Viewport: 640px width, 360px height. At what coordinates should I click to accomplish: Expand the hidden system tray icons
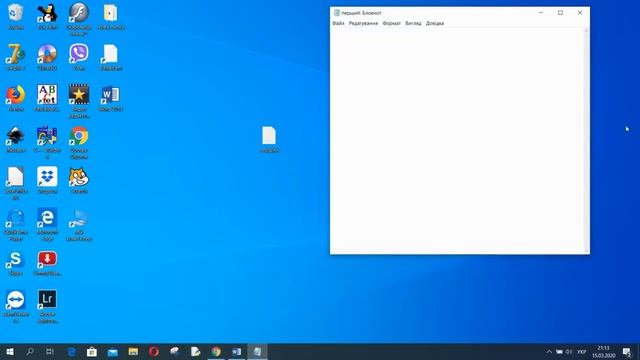coord(549,352)
